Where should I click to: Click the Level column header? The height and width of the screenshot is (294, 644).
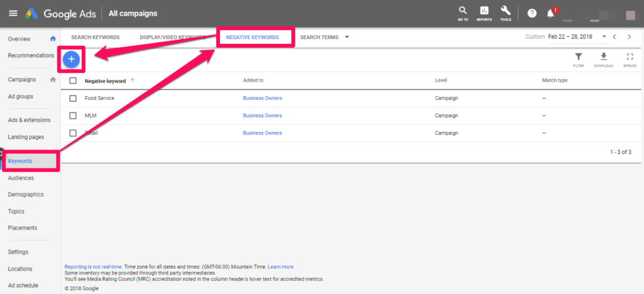pyautogui.click(x=441, y=80)
